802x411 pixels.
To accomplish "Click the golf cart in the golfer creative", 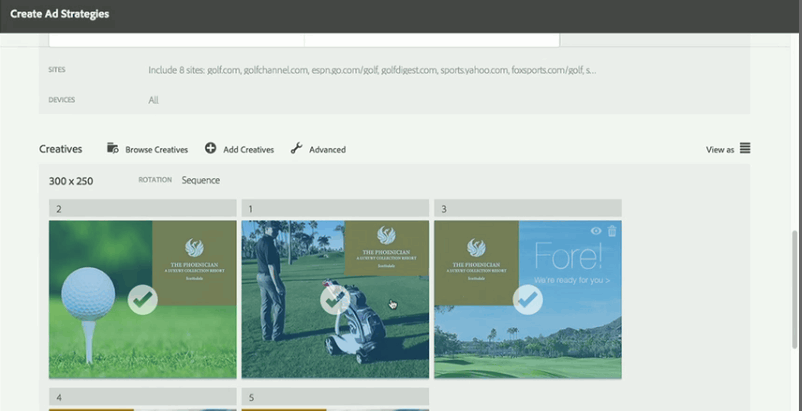I will click(x=356, y=325).
